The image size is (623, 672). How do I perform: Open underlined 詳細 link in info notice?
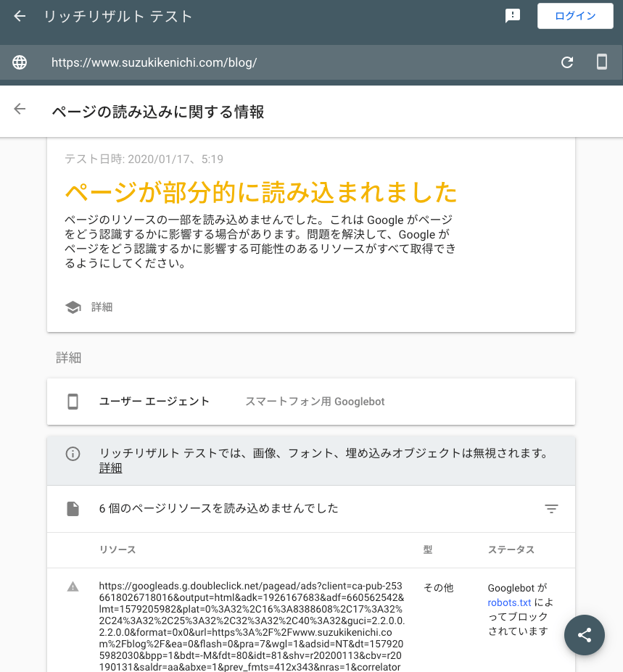[x=111, y=468]
